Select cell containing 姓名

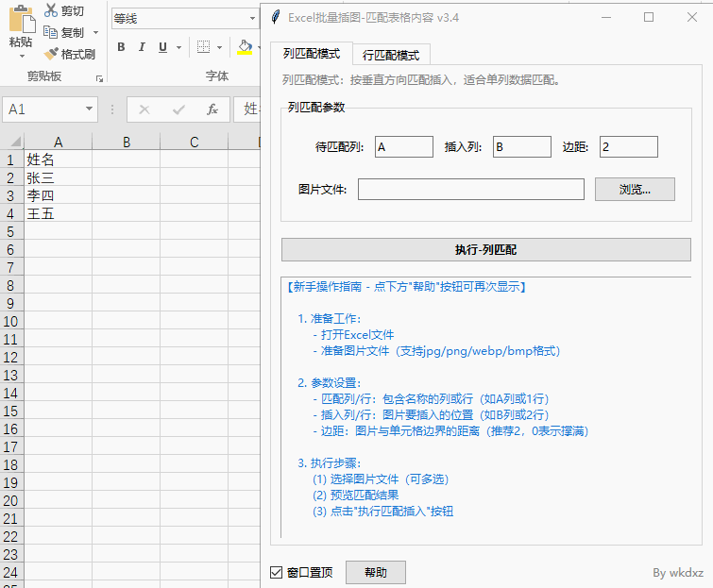tap(58, 160)
